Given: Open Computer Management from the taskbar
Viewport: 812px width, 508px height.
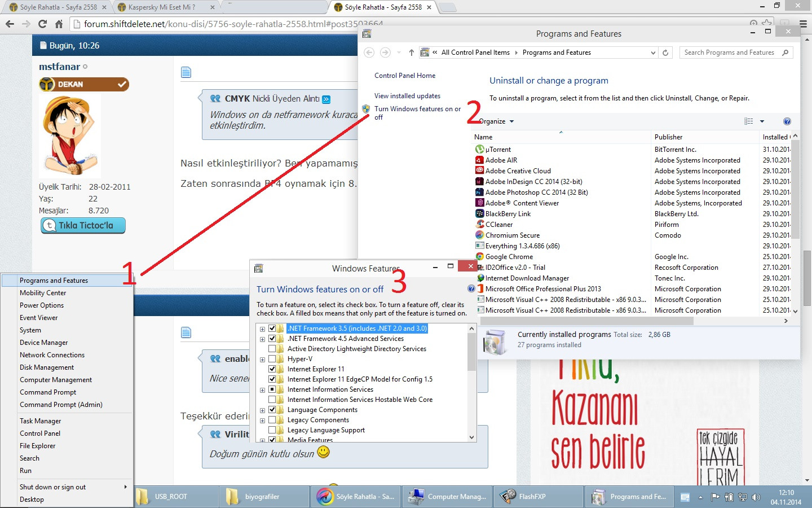Looking at the screenshot, I should click(x=447, y=497).
